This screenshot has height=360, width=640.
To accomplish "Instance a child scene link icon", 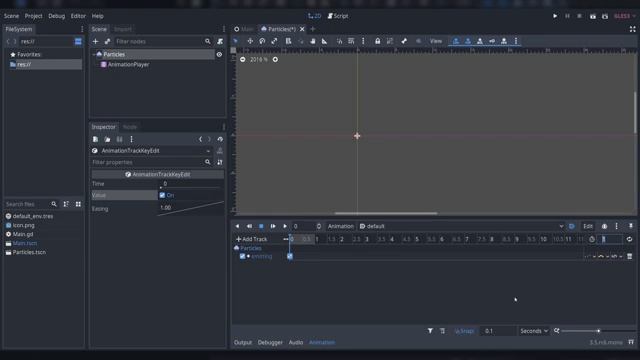I will coord(107,41).
